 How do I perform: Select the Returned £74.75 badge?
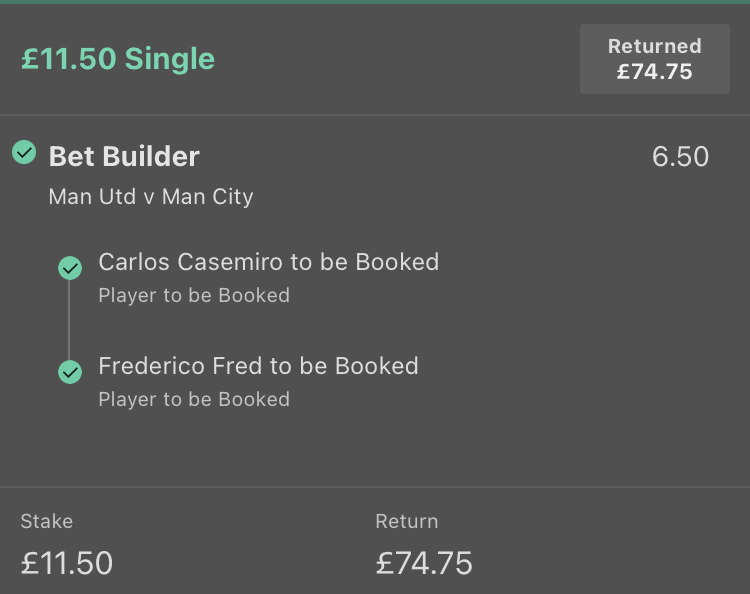coord(655,59)
